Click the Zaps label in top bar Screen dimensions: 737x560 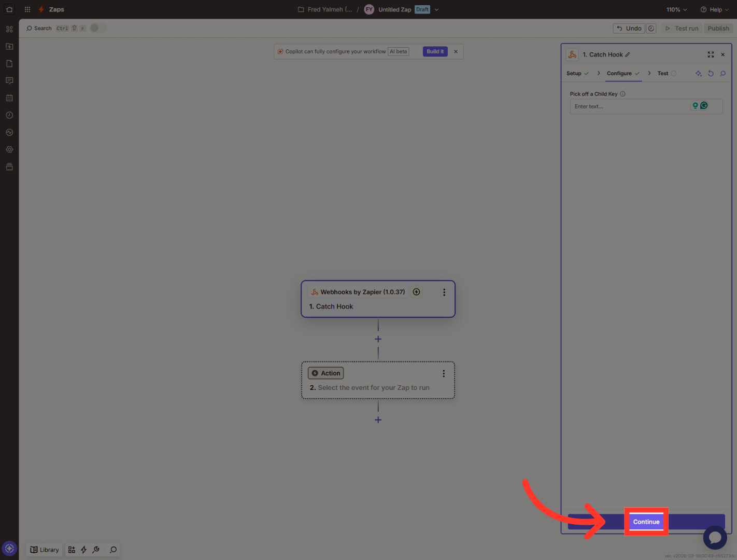56,9
